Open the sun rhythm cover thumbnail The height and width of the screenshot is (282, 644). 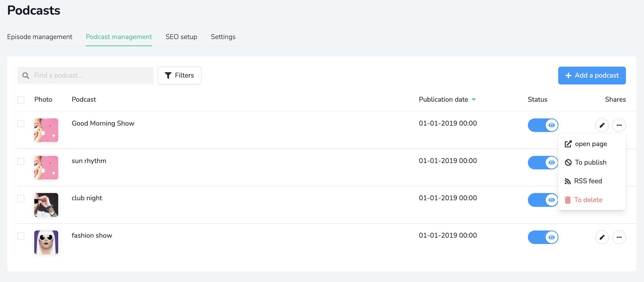46,168
